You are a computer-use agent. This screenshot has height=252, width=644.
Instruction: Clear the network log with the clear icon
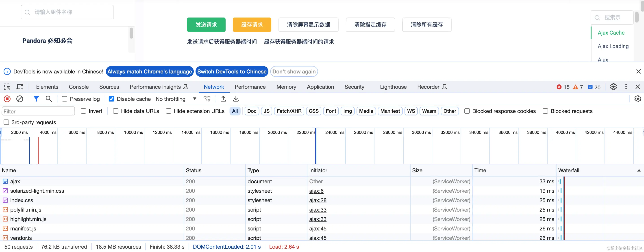pos(20,99)
